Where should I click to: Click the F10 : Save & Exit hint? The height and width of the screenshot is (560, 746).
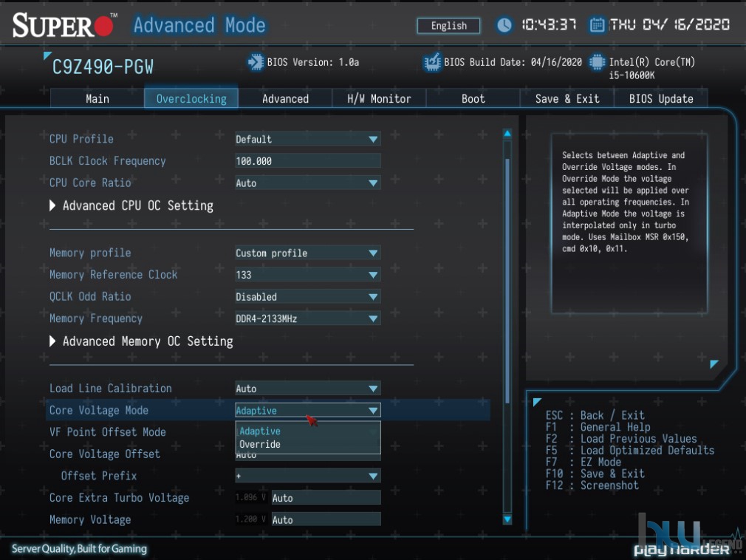point(595,474)
